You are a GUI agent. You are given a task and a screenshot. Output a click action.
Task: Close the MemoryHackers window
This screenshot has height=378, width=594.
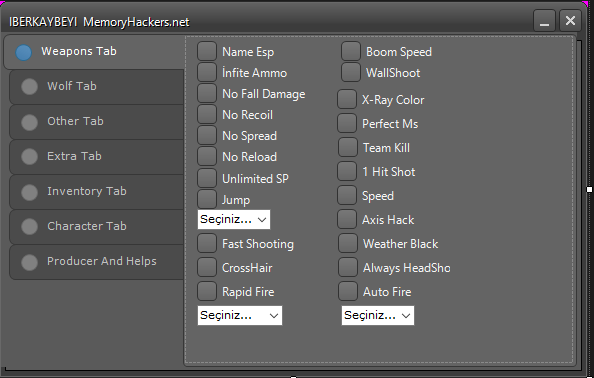pos(570,20)
